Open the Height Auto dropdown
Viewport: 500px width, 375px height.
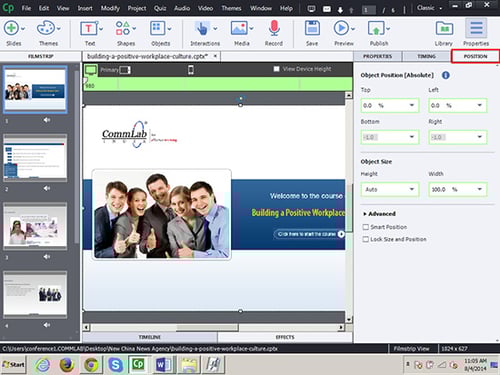tap(412, 189)
